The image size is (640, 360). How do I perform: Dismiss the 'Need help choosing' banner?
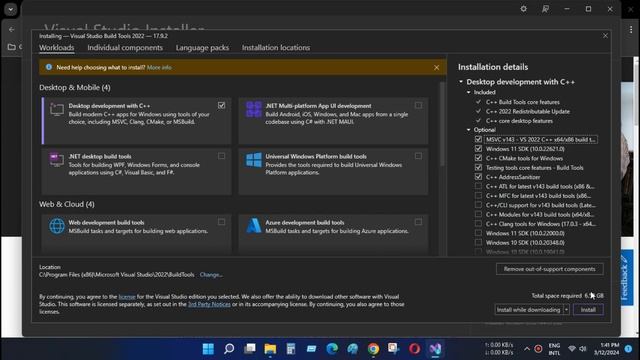(x=436, y=67)
